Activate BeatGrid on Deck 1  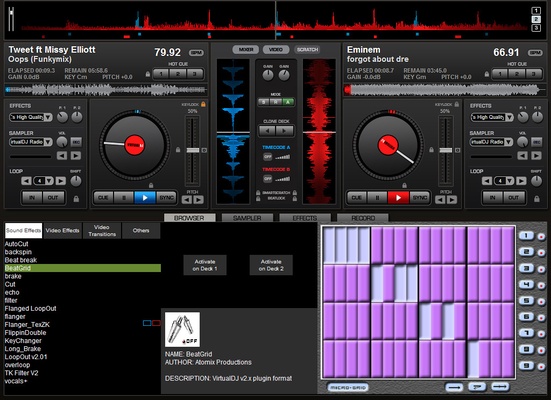point(205,265)
